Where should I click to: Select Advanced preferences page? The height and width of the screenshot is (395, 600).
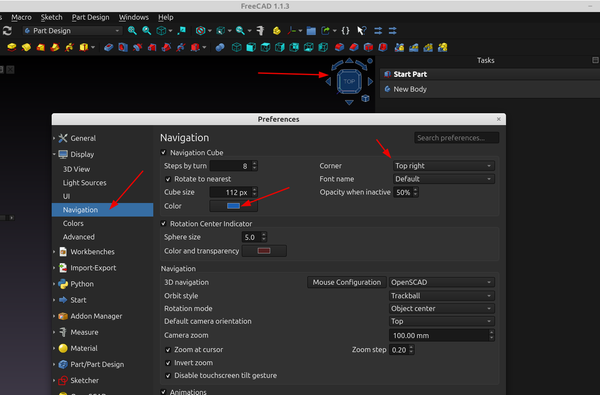coord(79,237)
